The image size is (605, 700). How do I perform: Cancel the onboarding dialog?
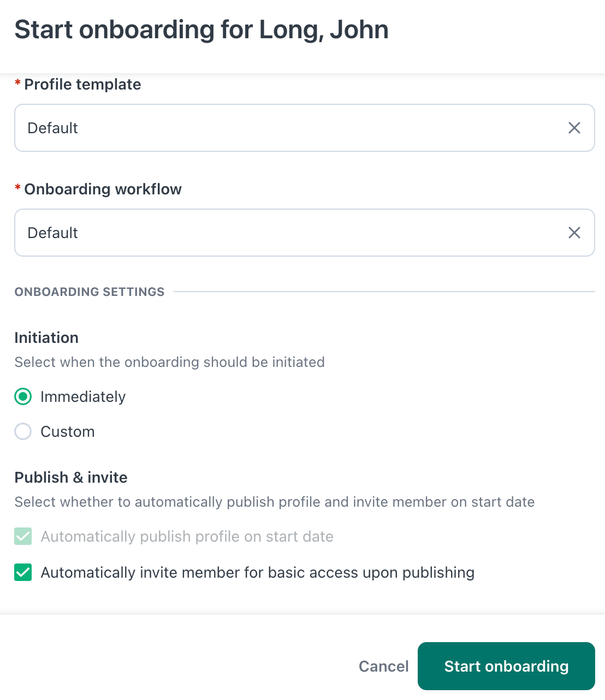(x=383, y=666)
